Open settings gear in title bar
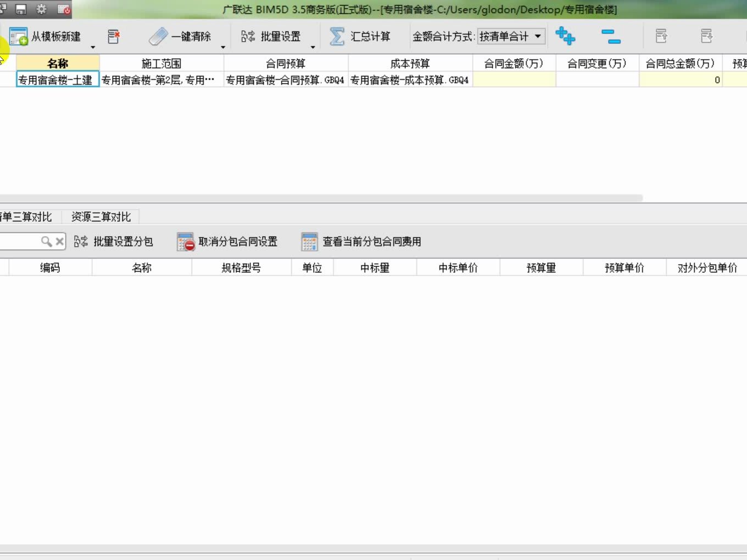The width and height of the screenshot is (747, 560). point(41,9)
